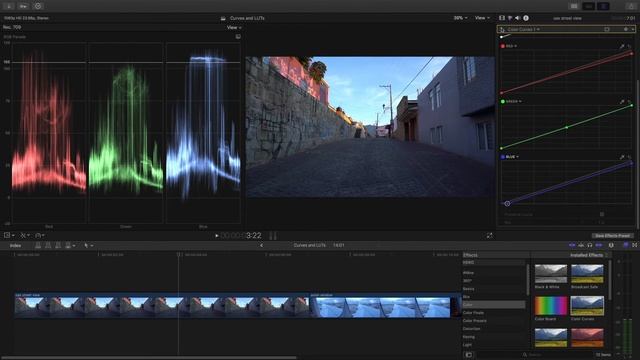Click keyword collection key icon
This screenshot has height=360, width=640.
click(23, 6)
